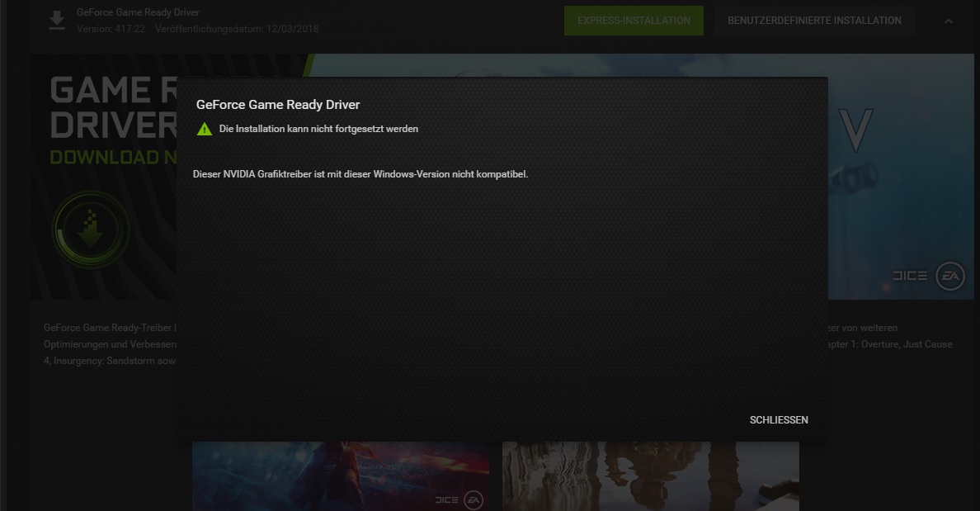980x511 pixels.
Task: Click the 'GeForce Game Ready Driver' dialog title
Action: click(278, 105)
